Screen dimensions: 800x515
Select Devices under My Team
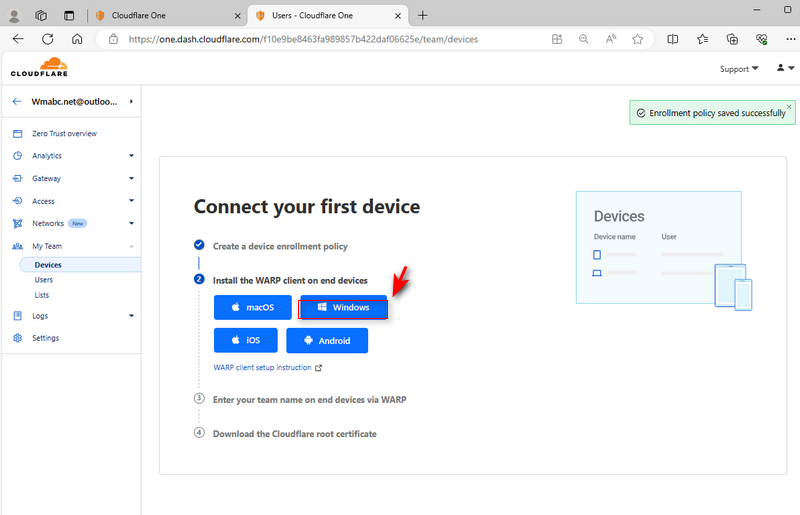[48, 265]
